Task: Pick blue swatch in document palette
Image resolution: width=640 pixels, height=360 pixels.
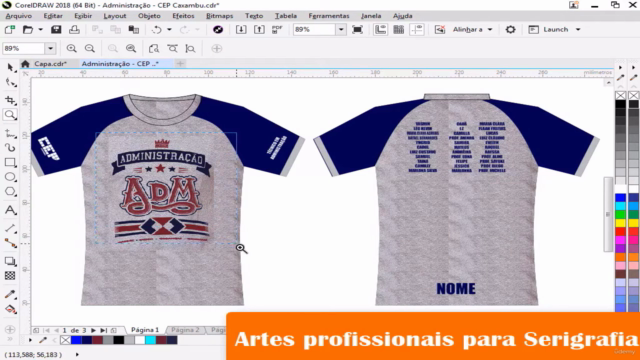Action: [x=76, y=340]
